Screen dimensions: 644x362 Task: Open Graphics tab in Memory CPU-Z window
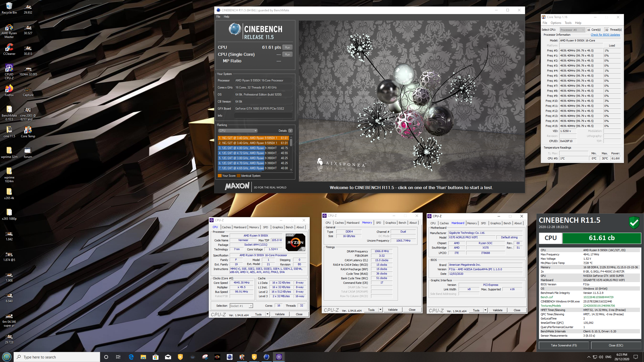(390, 223)
